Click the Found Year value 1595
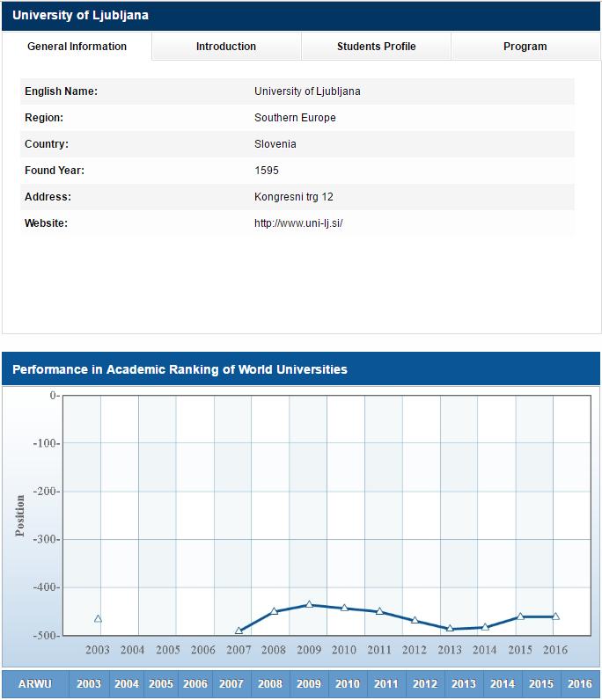Viewport: 602px width, 700px height. coord(267,171)
